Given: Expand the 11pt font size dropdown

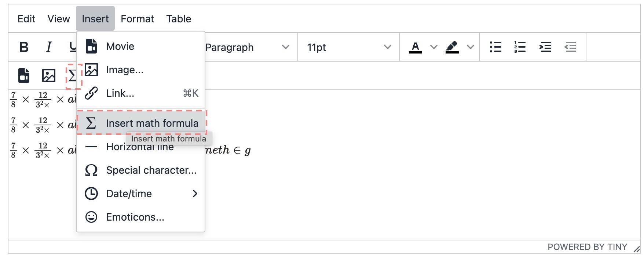Looking at the screenshot, I should coord(348,47).
